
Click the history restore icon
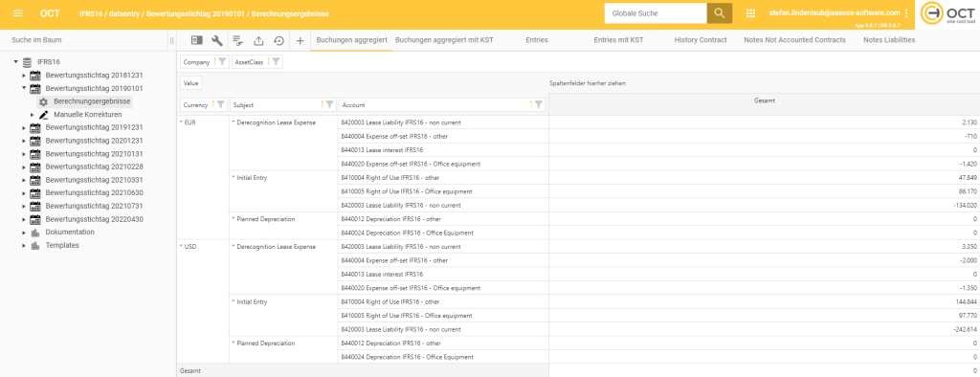pos(278,40)
